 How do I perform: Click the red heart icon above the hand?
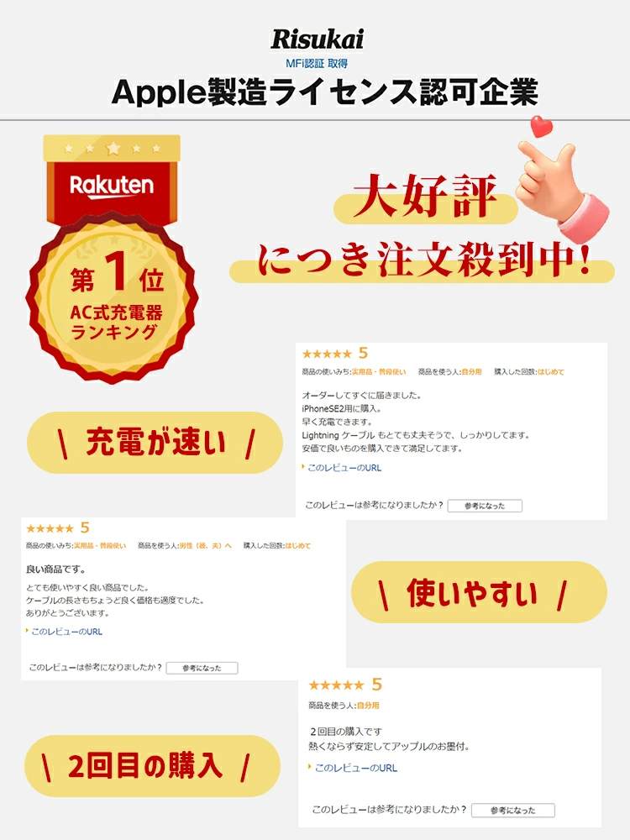[541, 128]
